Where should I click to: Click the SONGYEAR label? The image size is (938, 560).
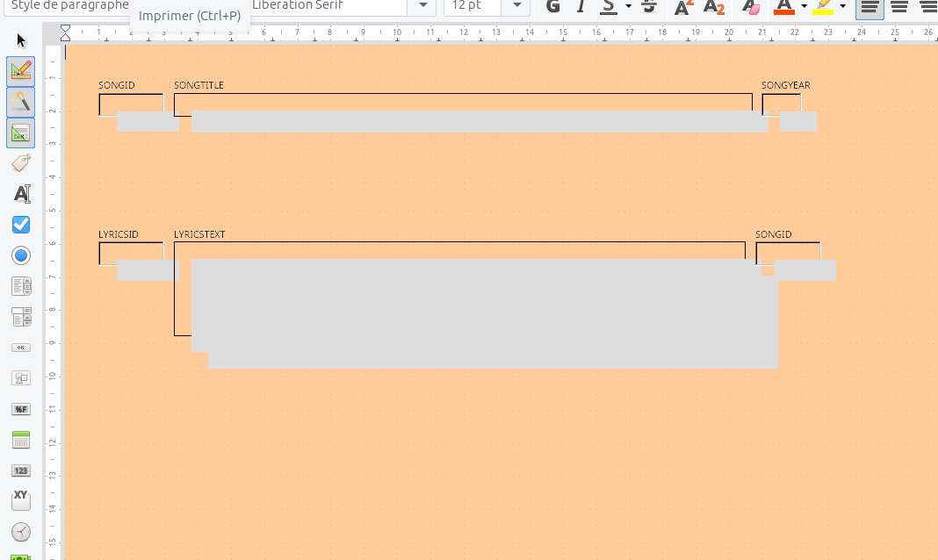pos(785,85)
